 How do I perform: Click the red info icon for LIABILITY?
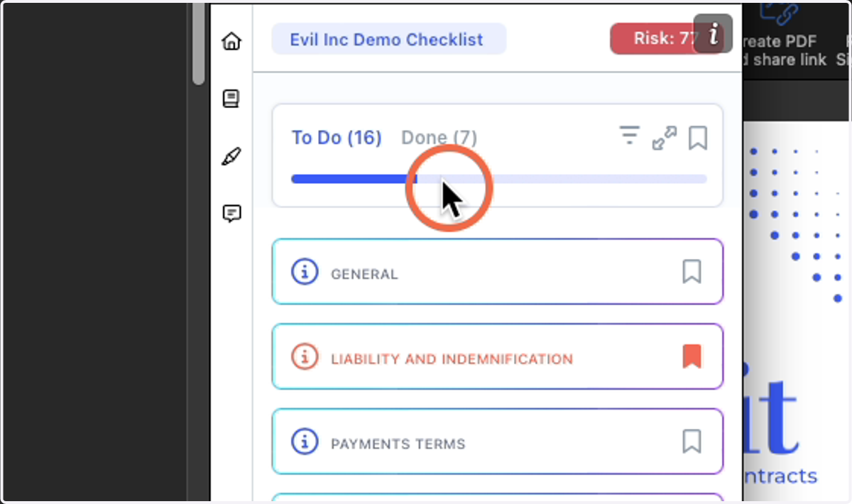[305, 358]
